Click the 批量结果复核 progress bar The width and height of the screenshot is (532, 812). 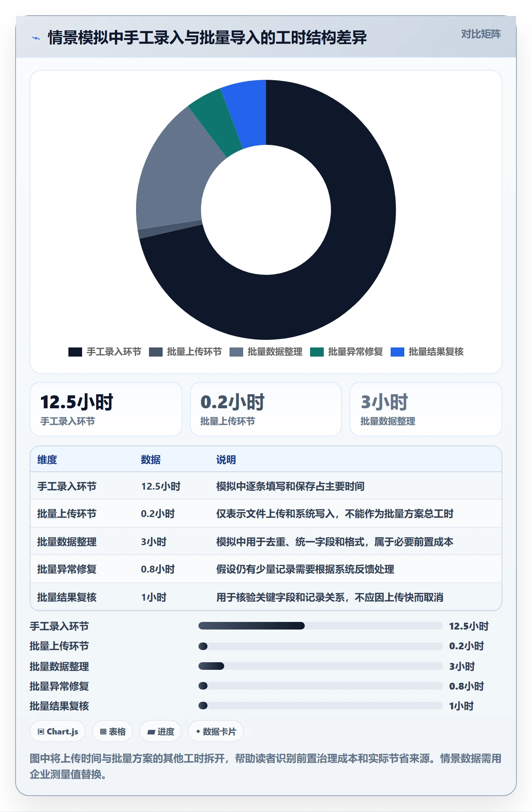[x=320, y=706]
